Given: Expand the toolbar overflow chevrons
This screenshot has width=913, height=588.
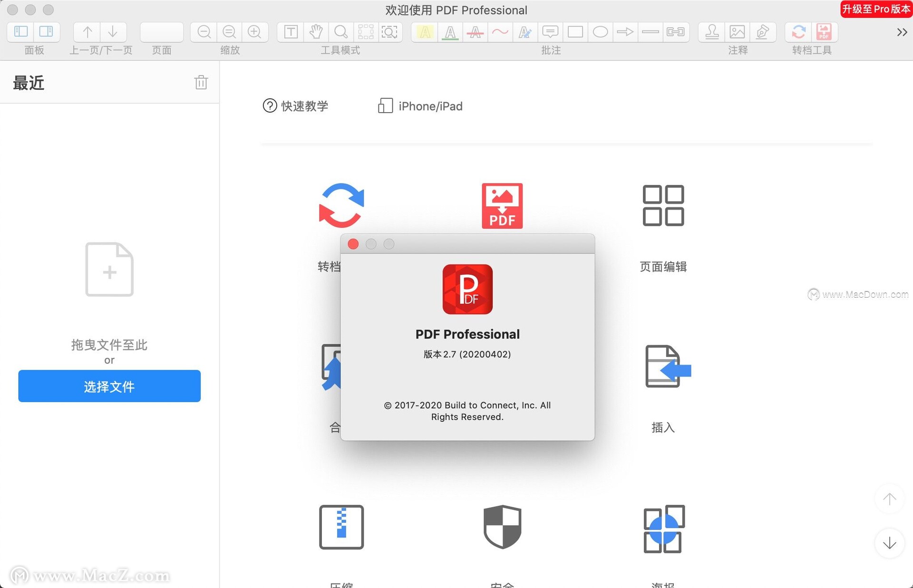Looking at the screenshot, I should click(x=902, y=32).
